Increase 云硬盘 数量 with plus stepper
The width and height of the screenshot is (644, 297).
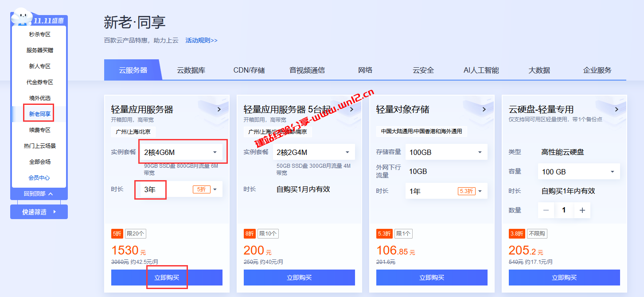point(582,210)
